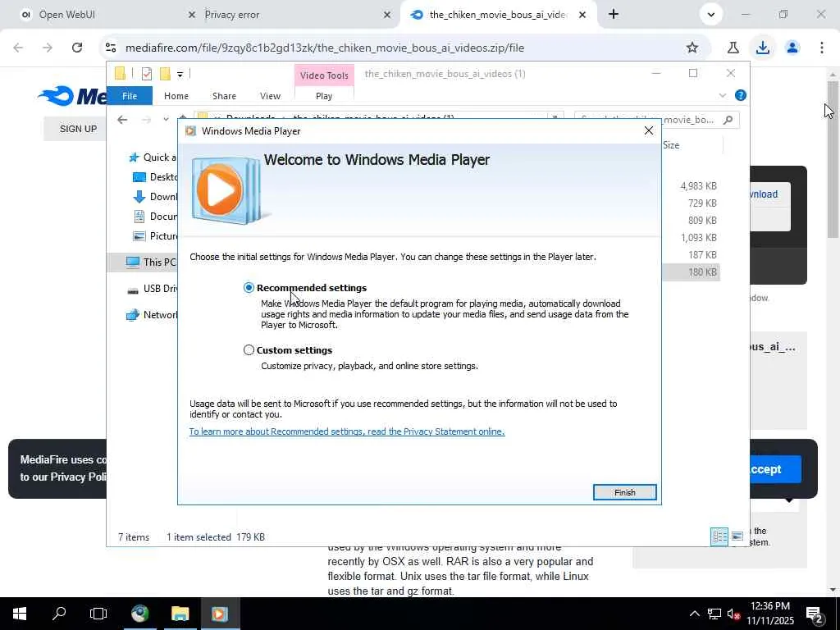The height and width of the screenshot is (630, 840).
Task: Select Quick access in navigation pane
Action: [152, 157]
